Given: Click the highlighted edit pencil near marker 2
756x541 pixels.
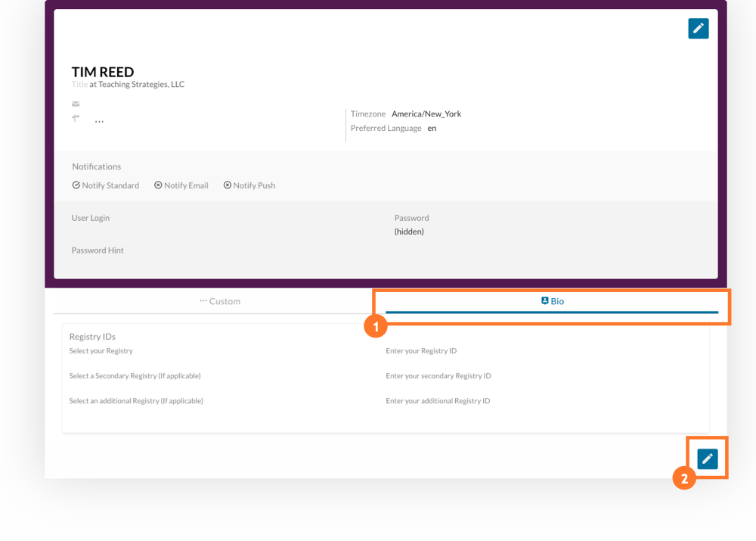Looking at the screenshot, I should coord(707,457).
